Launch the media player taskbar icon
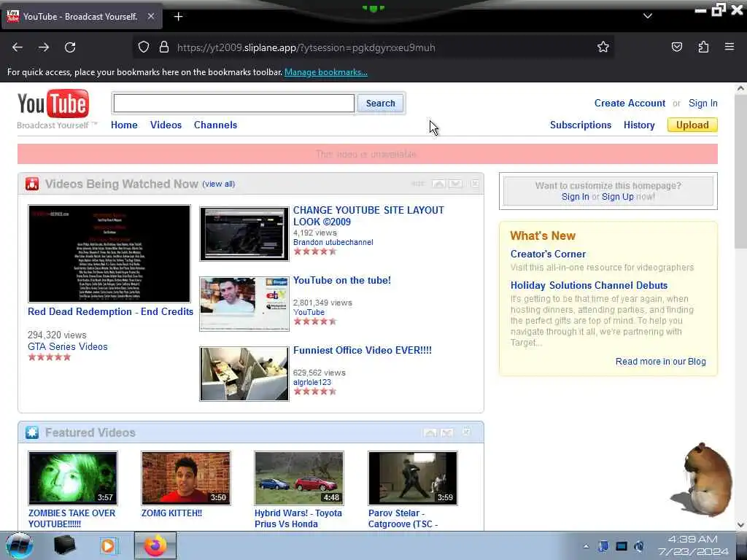Viewport: 747px width, 560px height. [x=109, y=545]
